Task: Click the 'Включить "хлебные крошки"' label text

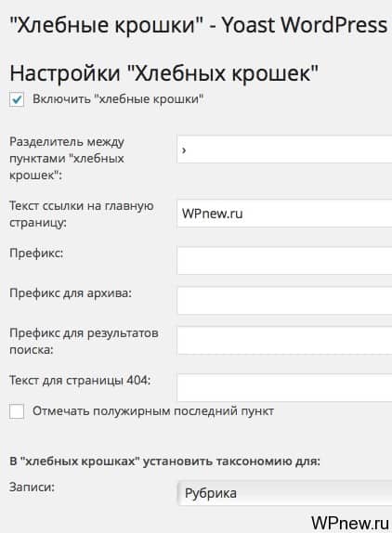Action: pos(118,99)
